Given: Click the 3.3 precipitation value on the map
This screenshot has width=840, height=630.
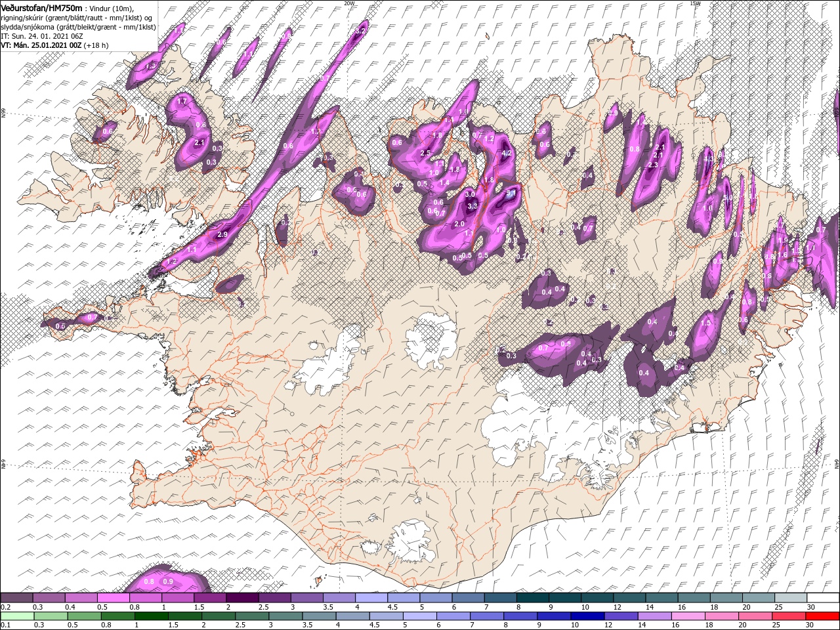Looking at the screenshot, I should click(x=472, y=206).
